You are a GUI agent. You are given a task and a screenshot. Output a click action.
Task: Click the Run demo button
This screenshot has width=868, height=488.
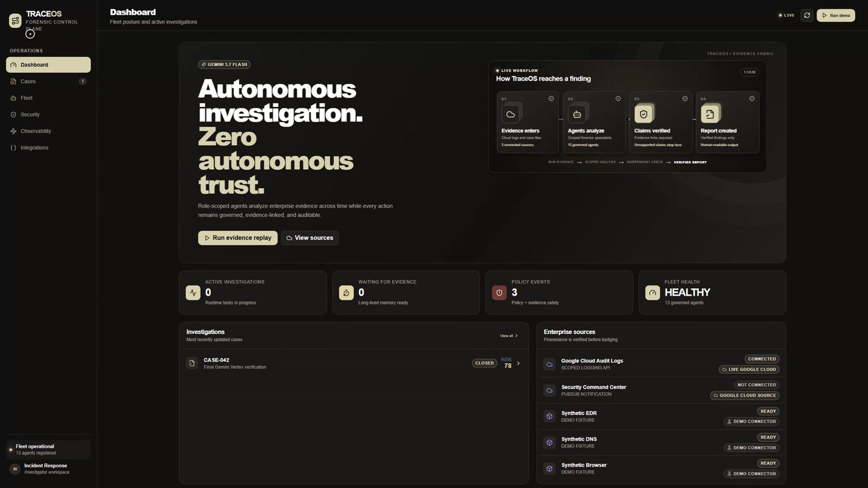coord(836,15)
